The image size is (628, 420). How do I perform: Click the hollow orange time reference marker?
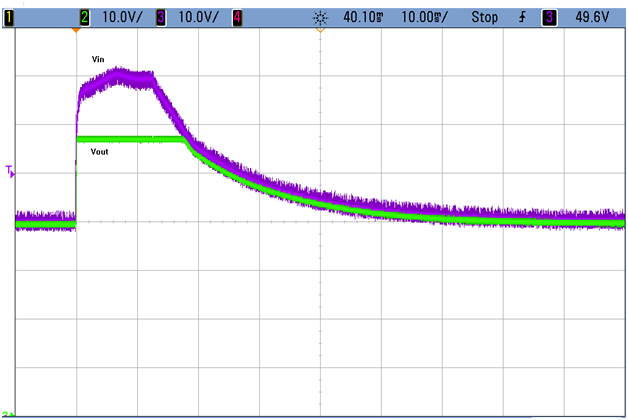click(x=320, y=30)
